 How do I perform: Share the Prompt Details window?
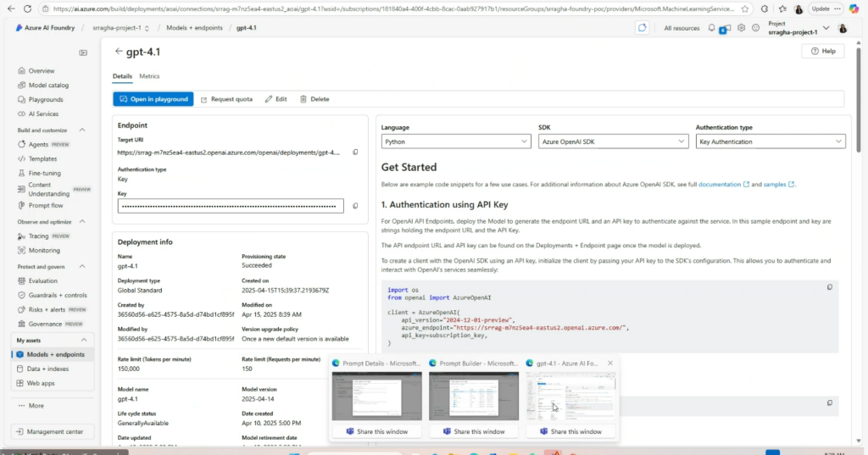(x=376, y=431)
